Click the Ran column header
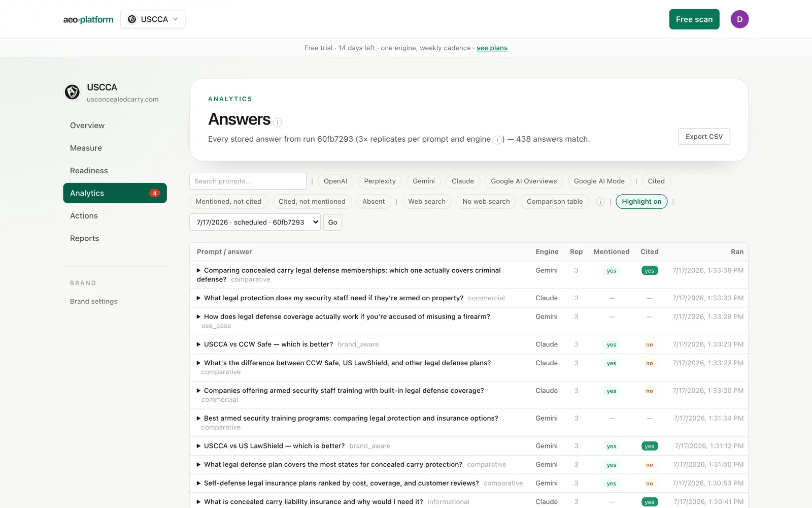The width and height of the screenshot is (812, 508). 737,252
